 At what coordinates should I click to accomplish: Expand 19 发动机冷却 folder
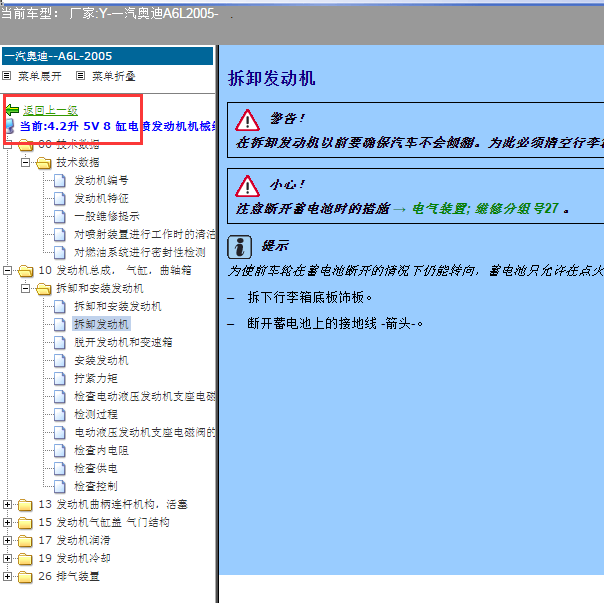[x=7, y=558]
